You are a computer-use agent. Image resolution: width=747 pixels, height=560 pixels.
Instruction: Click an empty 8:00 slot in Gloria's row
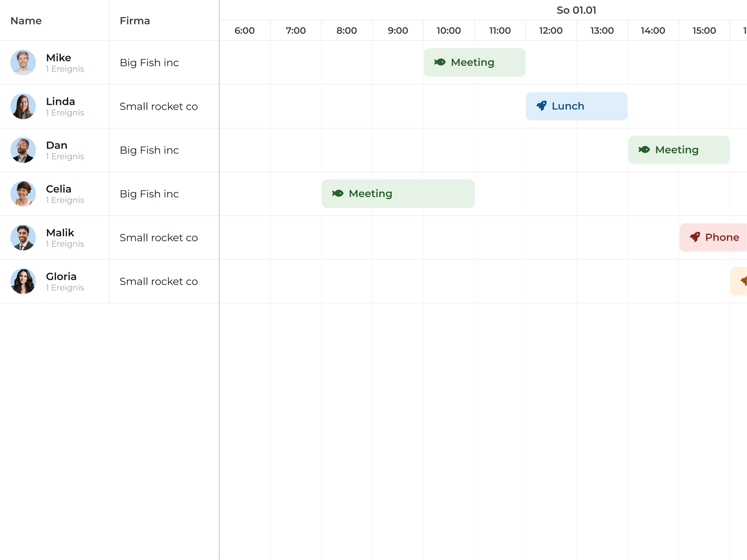(x=347, y=281)
